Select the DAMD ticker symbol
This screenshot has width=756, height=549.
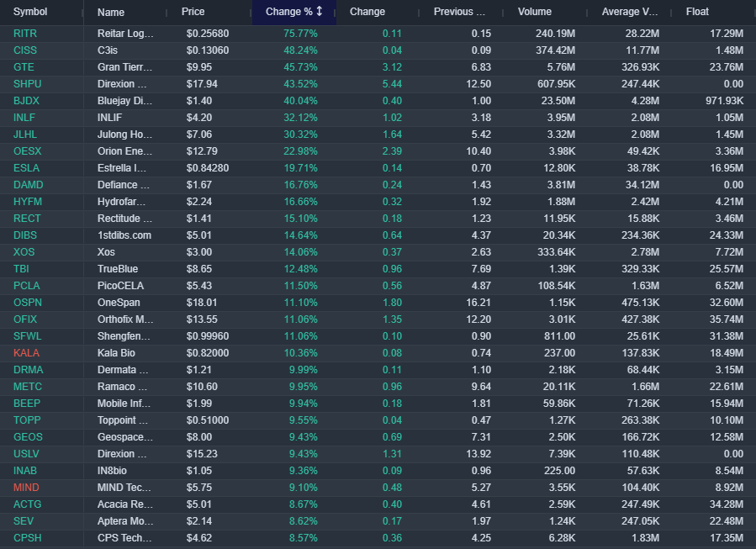coord(29,185)
